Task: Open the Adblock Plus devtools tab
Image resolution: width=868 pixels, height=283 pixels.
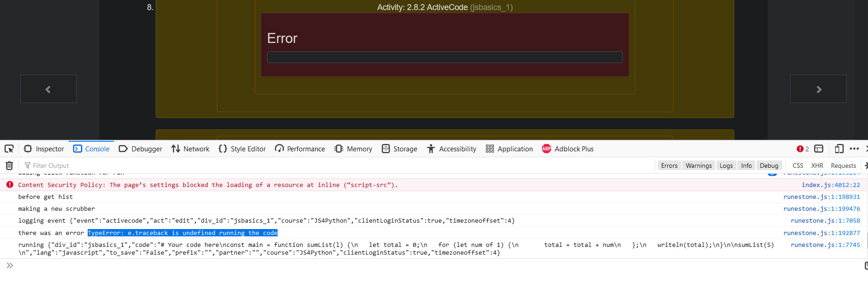Action: (568, 149)
